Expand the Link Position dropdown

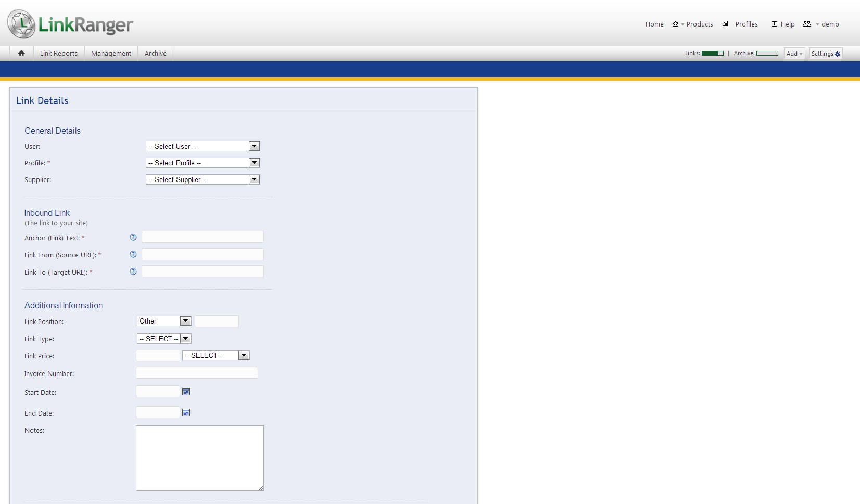[164, 321]
